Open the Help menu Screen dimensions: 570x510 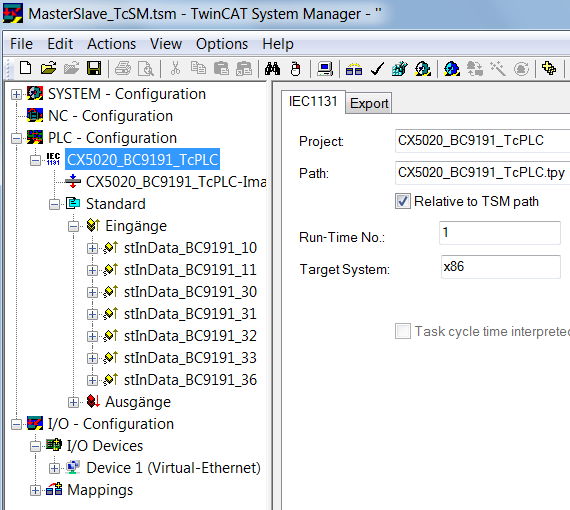(278, 44)
